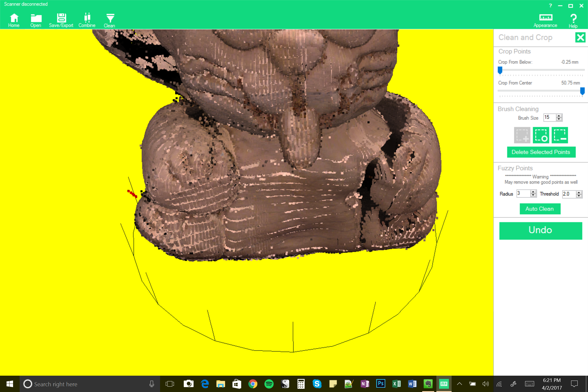Viewport: 588px width, 392px height.
Task: Open the Combine tool
Action: pos(87,19)
